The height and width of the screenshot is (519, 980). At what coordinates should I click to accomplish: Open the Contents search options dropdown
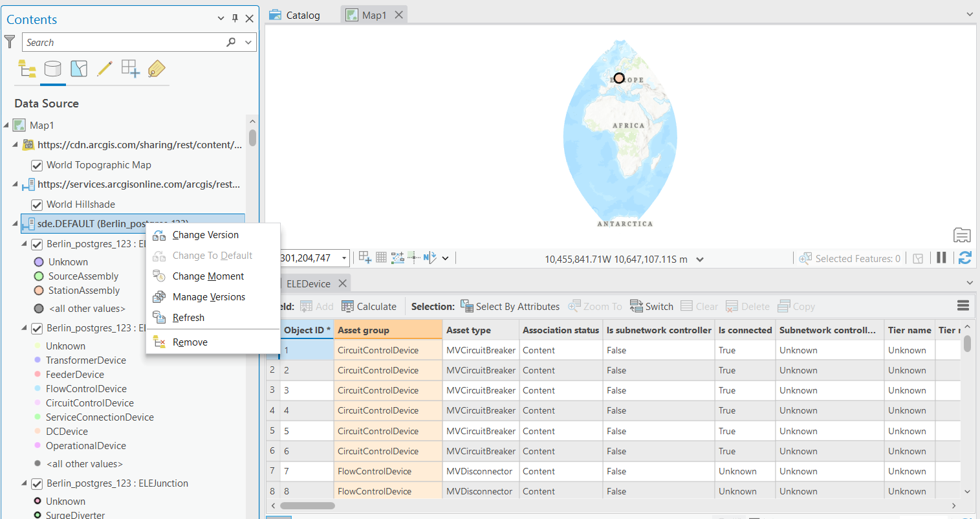pos(248,42)
